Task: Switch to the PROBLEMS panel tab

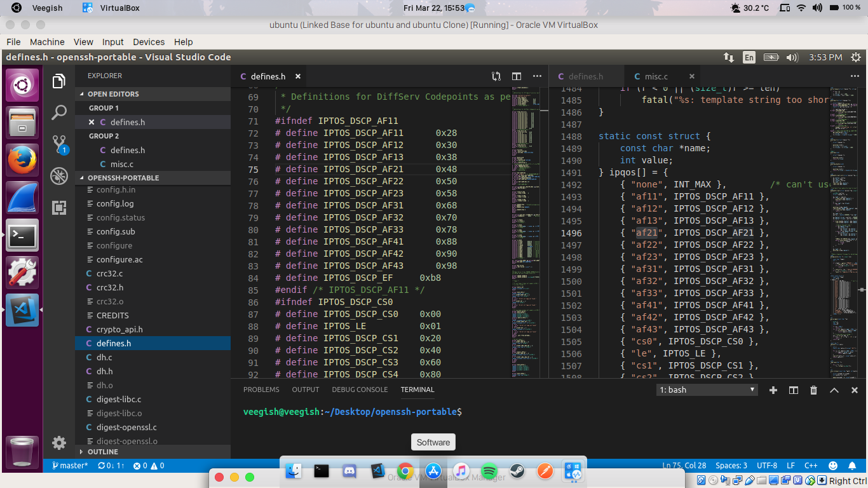Action: (x=261, y=390)
